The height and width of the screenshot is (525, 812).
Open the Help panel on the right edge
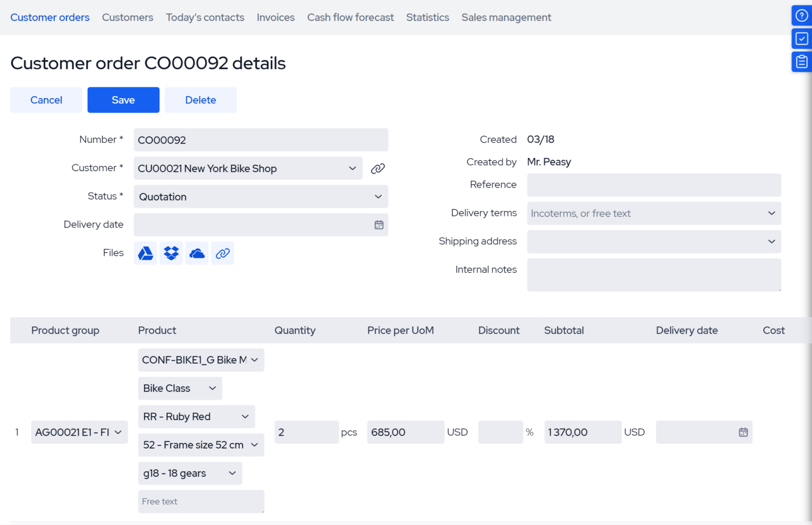tap(802, 15)
